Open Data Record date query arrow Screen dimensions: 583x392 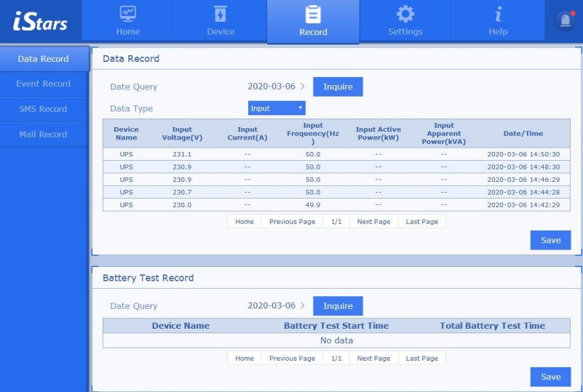coord(303,87)
